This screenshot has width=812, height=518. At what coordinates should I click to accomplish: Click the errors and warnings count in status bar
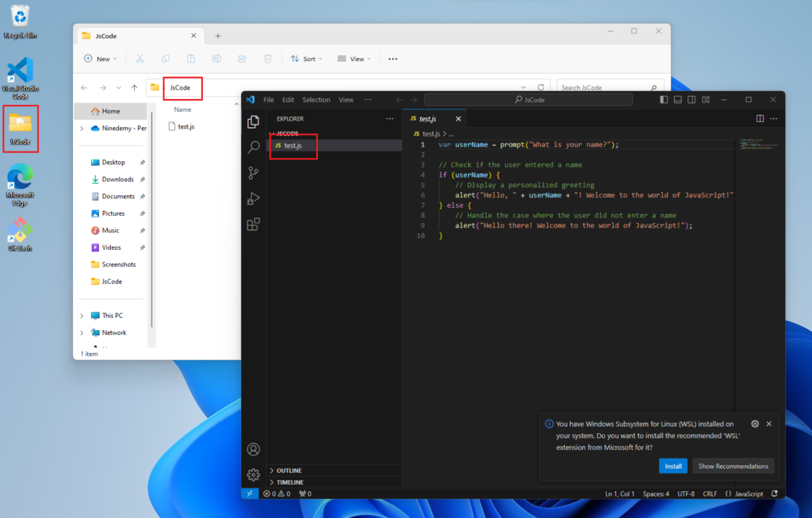click(277, 493)
